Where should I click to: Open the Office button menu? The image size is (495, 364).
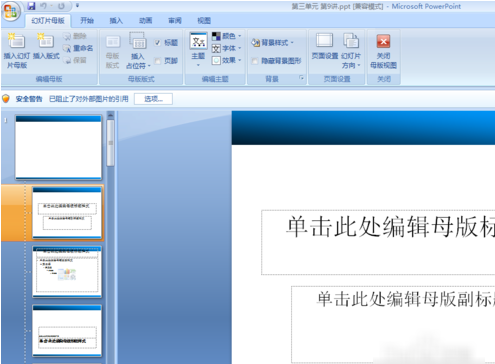[x=10, y=11]
